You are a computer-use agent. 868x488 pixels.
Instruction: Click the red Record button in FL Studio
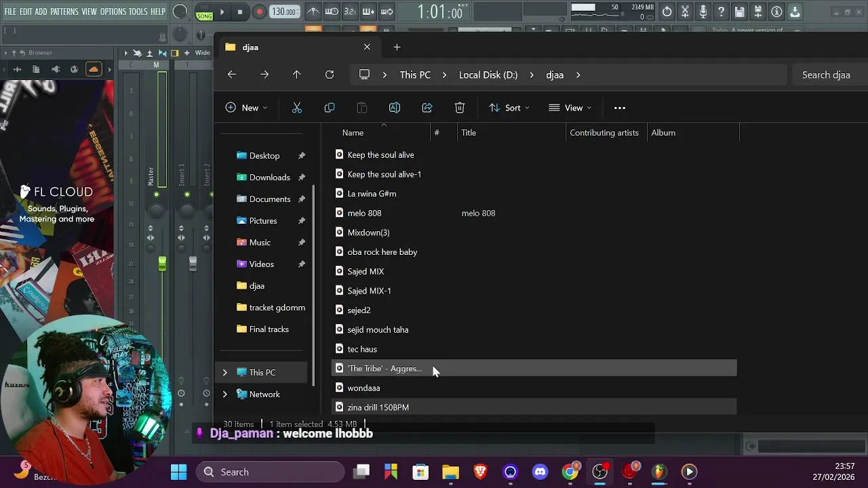point(259,12)
